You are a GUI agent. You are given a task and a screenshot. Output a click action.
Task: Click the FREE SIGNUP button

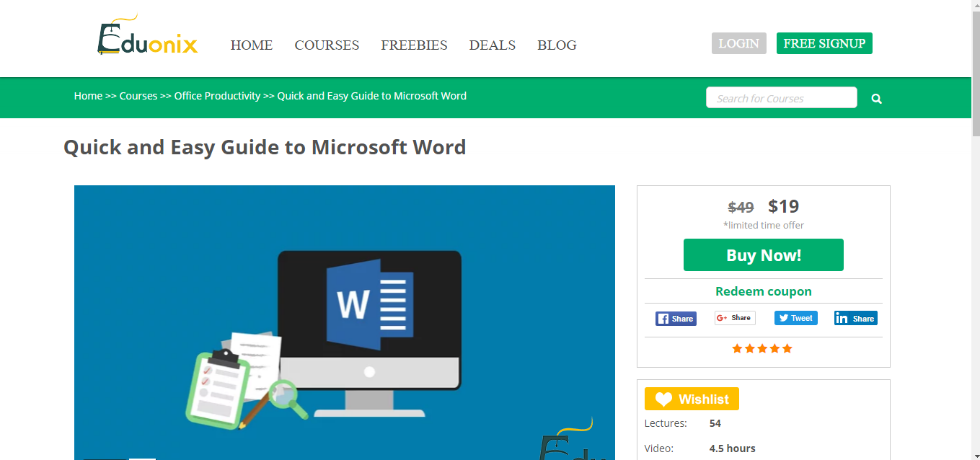pyautogui.click(x=824, y=43)
